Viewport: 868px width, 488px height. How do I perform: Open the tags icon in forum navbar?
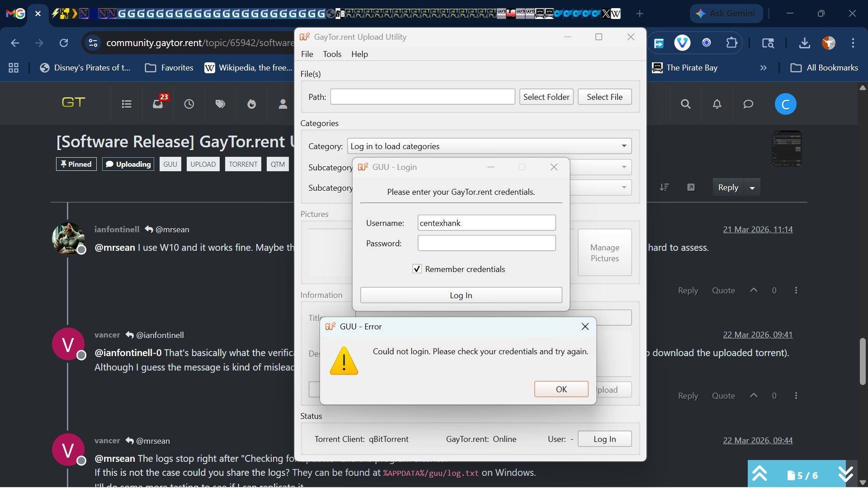tap(220, 104)
